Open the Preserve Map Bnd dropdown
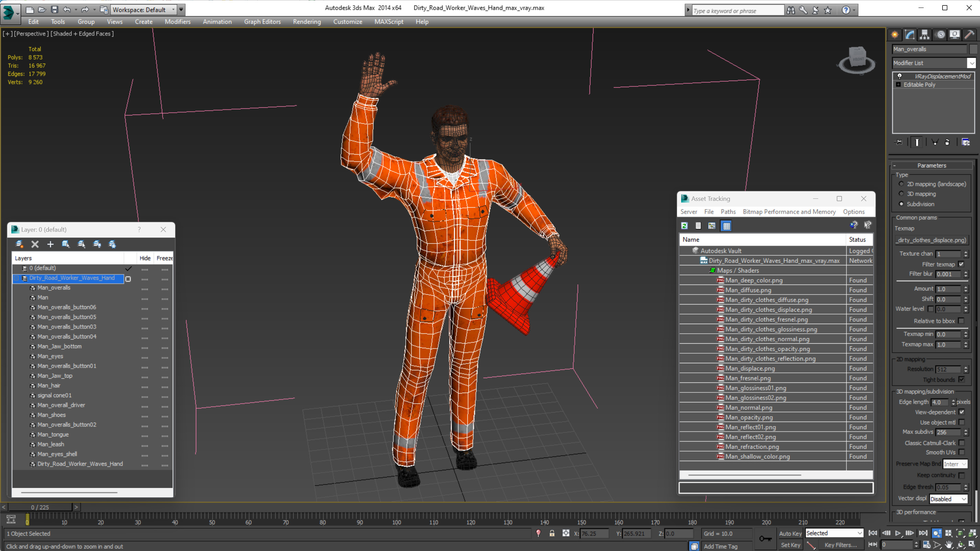 pyautogui.click(x=955, y=464)
